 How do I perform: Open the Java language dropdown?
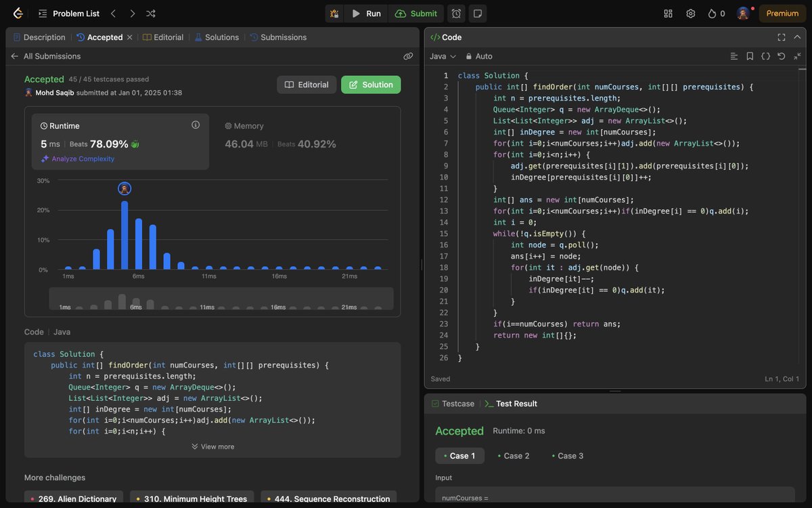[440, 56]
